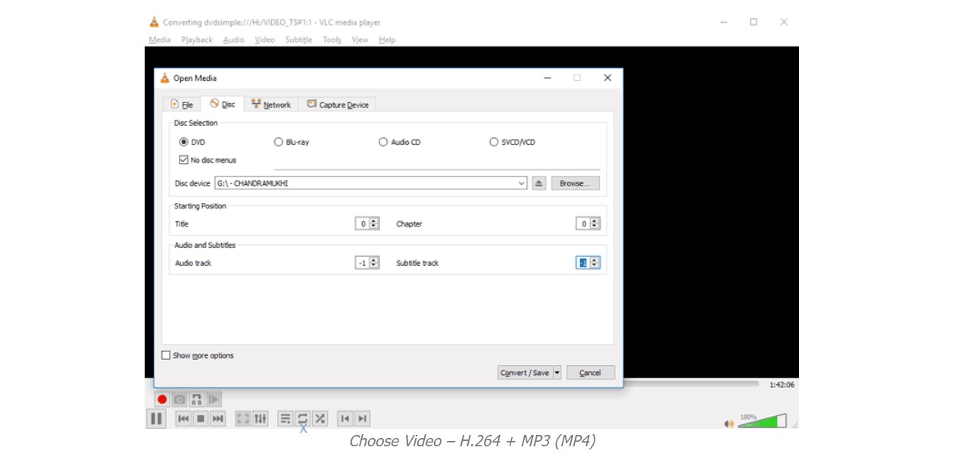Adjust the volume slider
This screenshot has width=980, height=463.
(763, 421)
